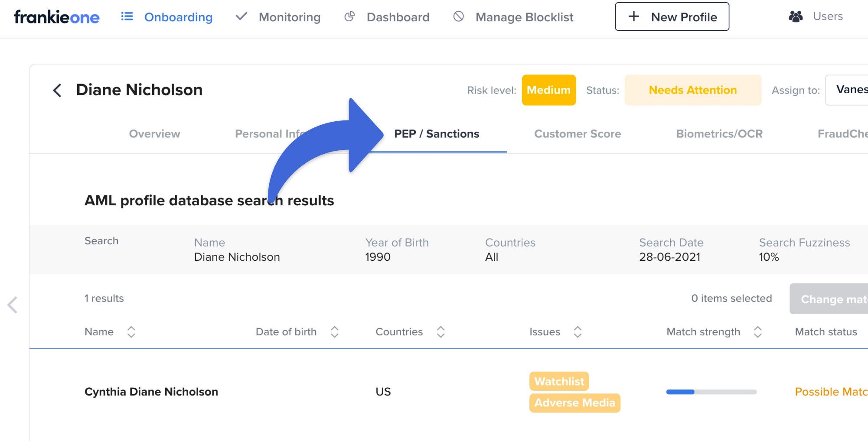Sort results by Name column
Image resolution: width=868 pixels, height=441 pixels.
(x=131, y=332)
